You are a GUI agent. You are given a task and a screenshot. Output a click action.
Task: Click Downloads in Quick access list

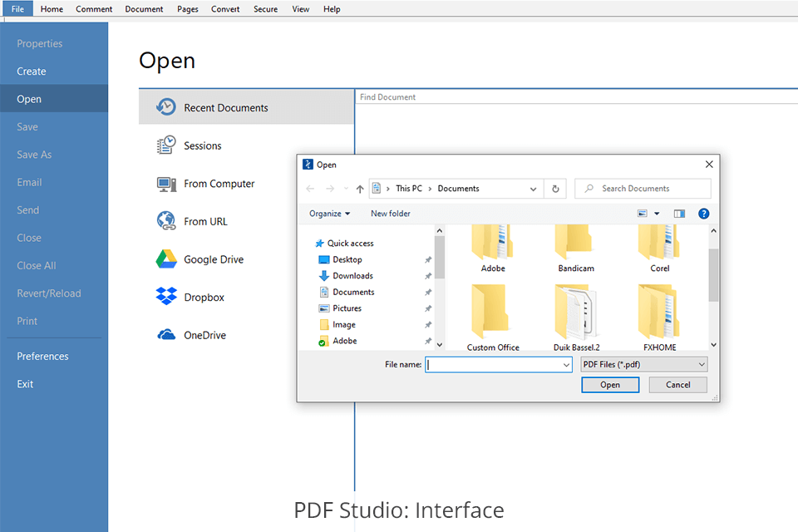point(352,275)
